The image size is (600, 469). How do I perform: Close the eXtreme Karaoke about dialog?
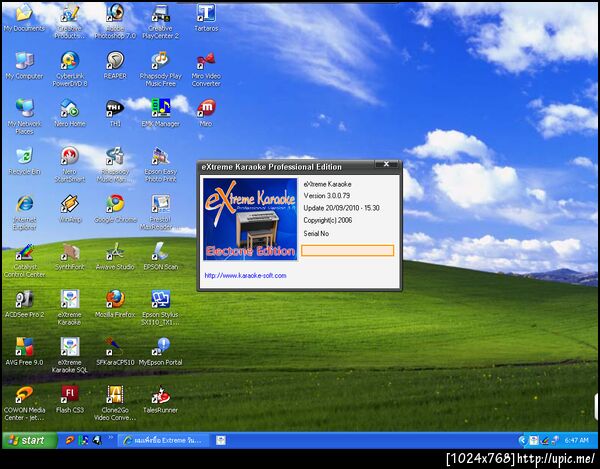click(x=386, y=164)
